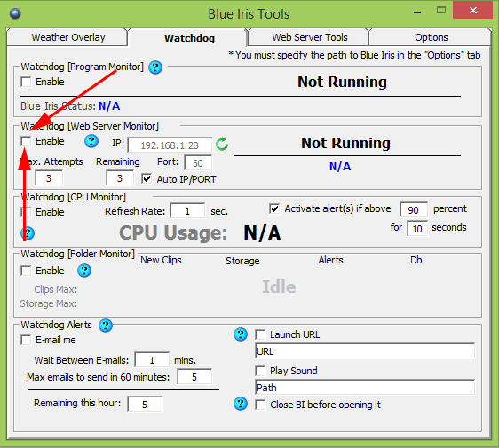Go to the Options tab

click(x=431, y=37)
